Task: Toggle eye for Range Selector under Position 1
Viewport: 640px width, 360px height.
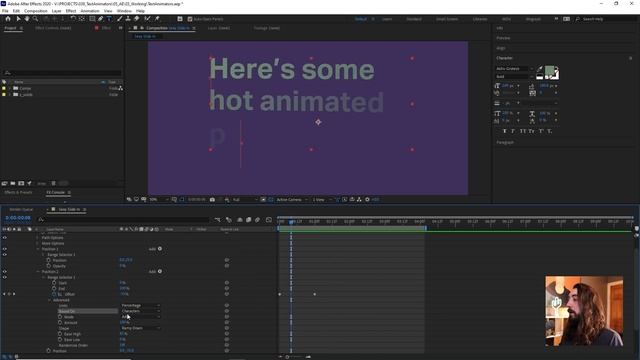Action: tap(4, 254)
